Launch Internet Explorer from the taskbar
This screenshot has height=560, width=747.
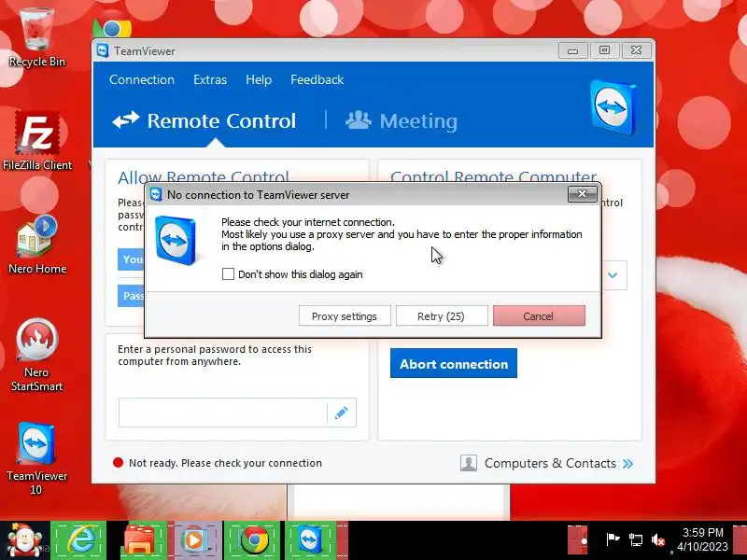tap(79, 540)
